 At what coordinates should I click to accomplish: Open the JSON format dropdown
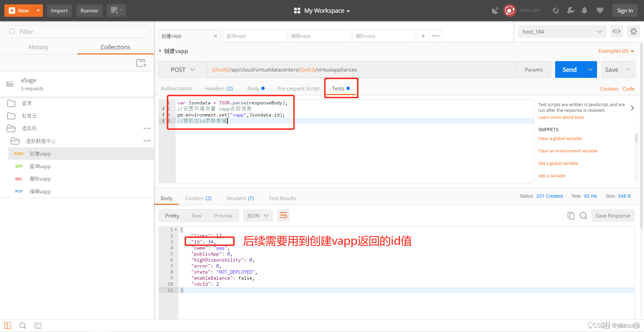(x=258, y=216)
